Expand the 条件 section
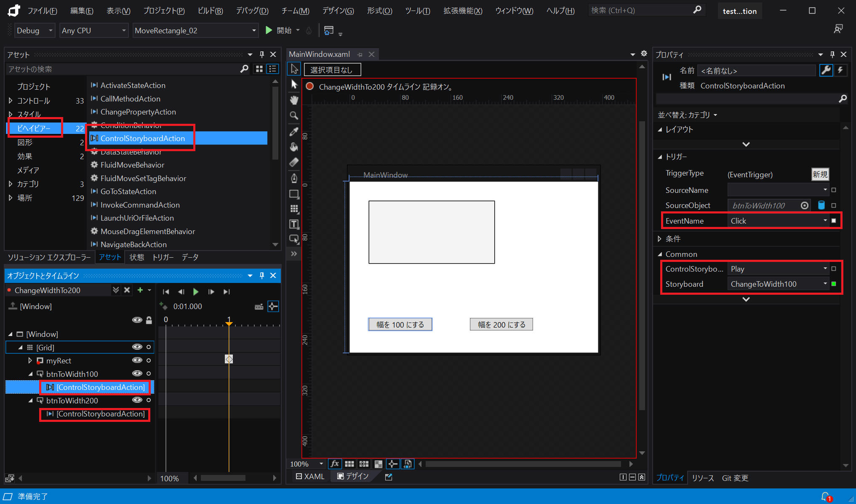Image resolution: width=856 pixels, height=504 pixels. tap(659, 239)
